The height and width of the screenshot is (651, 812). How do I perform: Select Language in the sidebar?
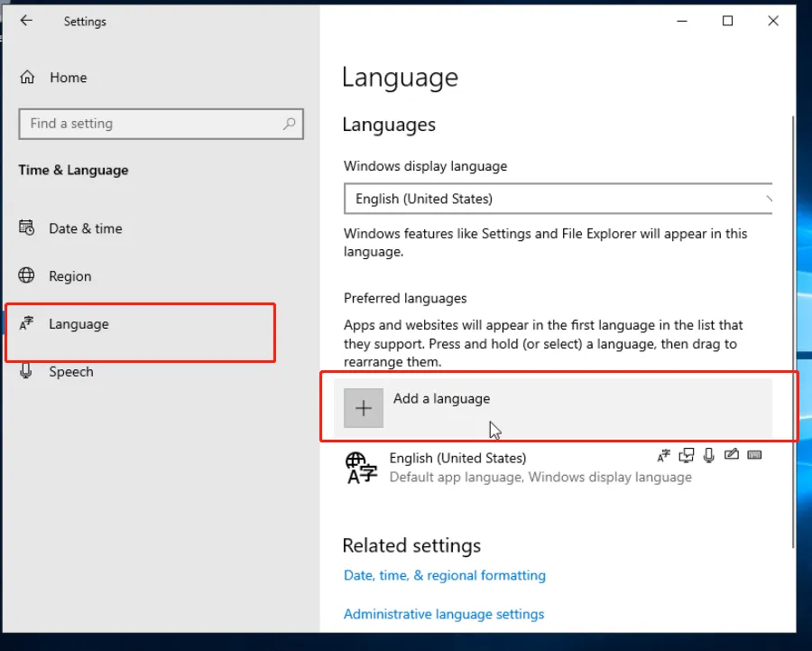coord(78,324)
